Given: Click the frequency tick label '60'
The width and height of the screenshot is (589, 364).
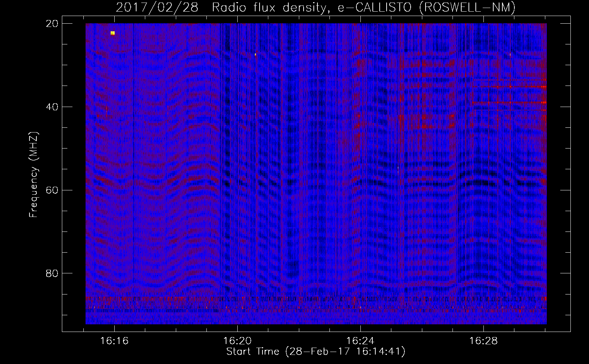Looking at the screenshot, I should click(52, 190).
